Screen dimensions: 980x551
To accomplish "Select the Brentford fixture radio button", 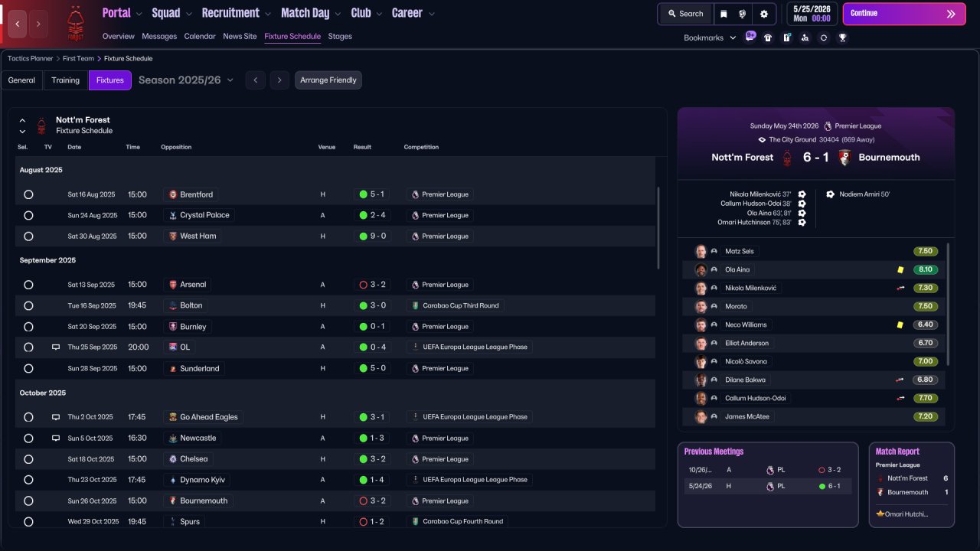I will pyautogui.click(x=28, y=194).
